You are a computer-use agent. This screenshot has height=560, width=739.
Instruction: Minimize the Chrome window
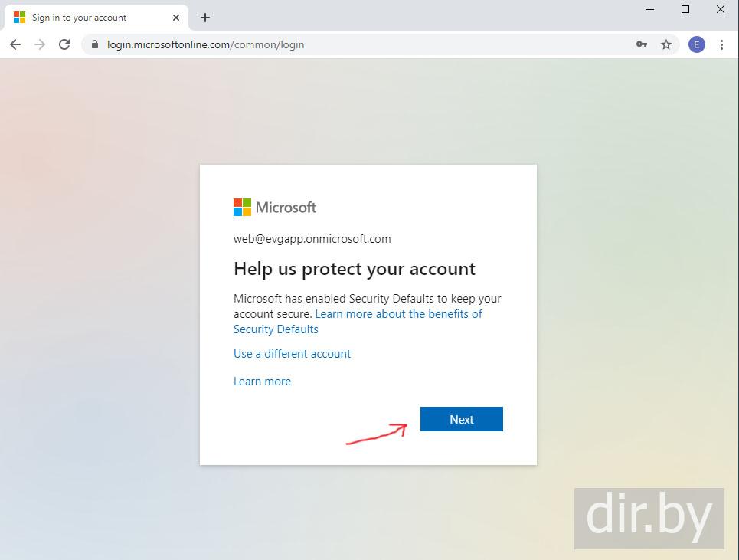650,9
